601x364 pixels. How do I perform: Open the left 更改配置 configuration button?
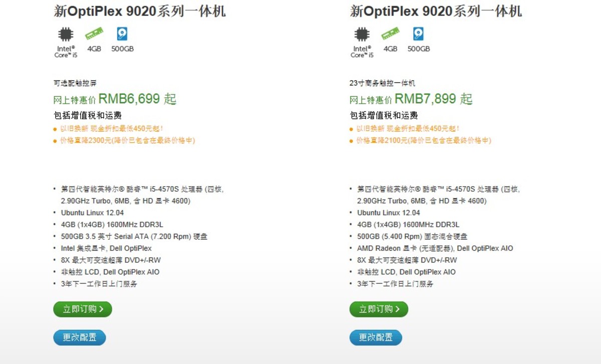point(79,337)
